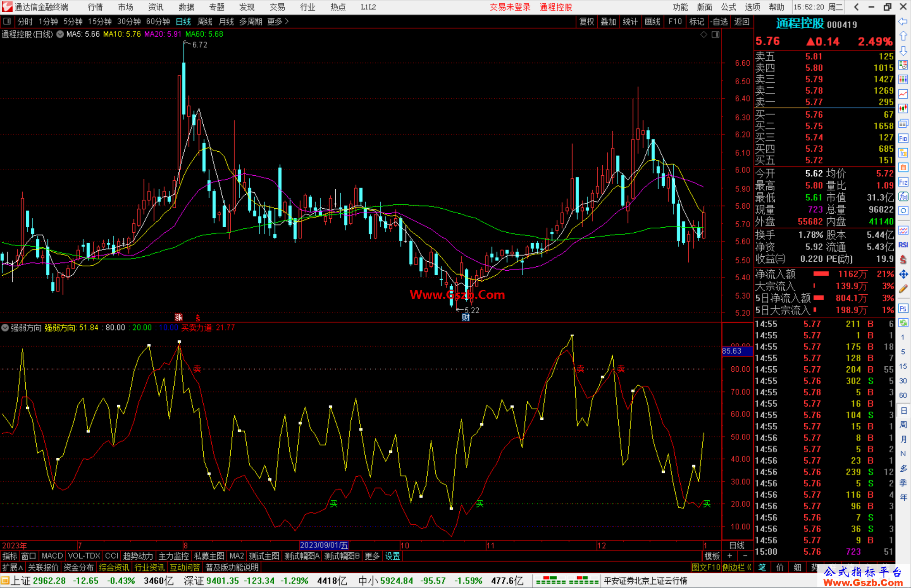The height and width of the screenshot is (588, 911).
Task: Open the 图文F10 link at bottom
Action: pos(706,567)
